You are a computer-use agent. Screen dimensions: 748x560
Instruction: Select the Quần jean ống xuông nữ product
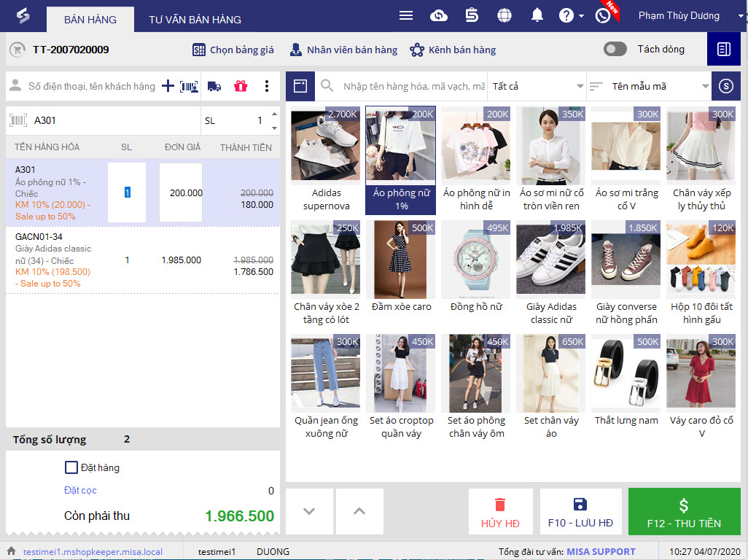(x=326, y=387)
